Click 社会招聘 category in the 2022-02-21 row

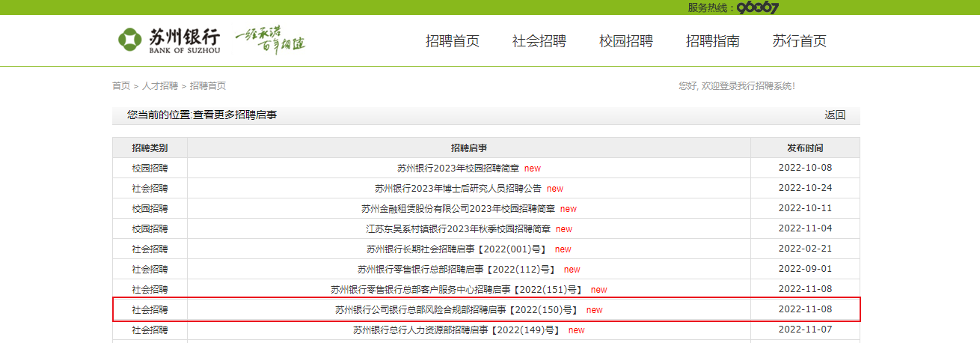(x=150, y=249)
